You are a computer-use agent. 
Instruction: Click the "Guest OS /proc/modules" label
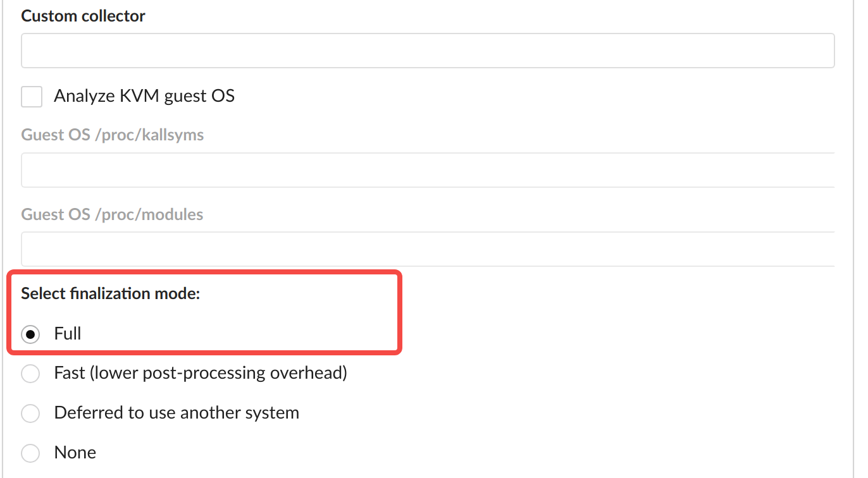(x=112, y=214)
